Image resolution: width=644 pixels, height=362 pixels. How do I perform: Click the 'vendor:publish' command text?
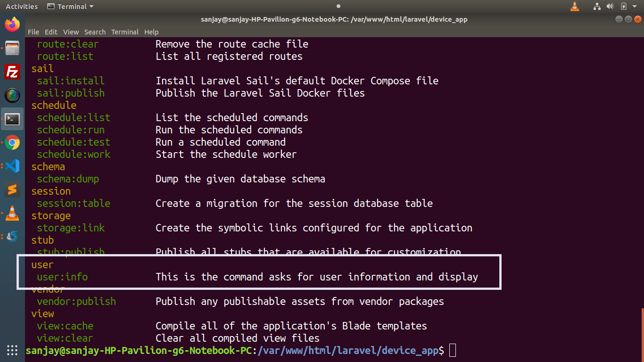(76, 302)
